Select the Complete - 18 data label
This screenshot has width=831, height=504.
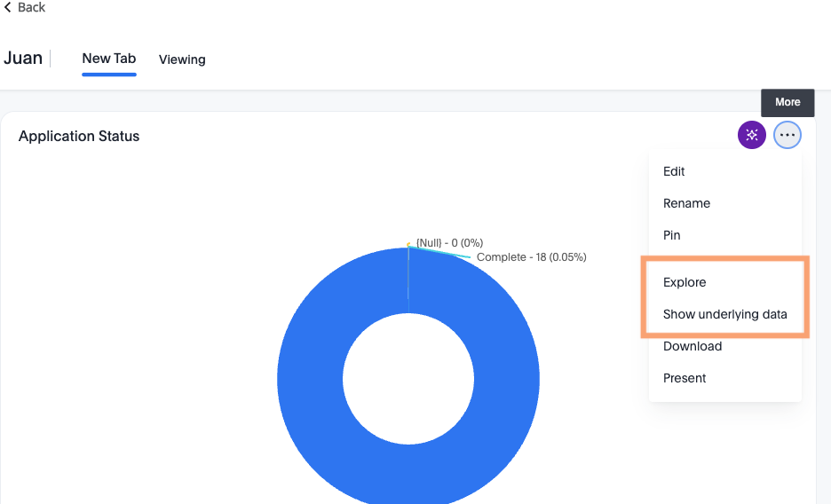pyautogui.click(x=531, y=257)
